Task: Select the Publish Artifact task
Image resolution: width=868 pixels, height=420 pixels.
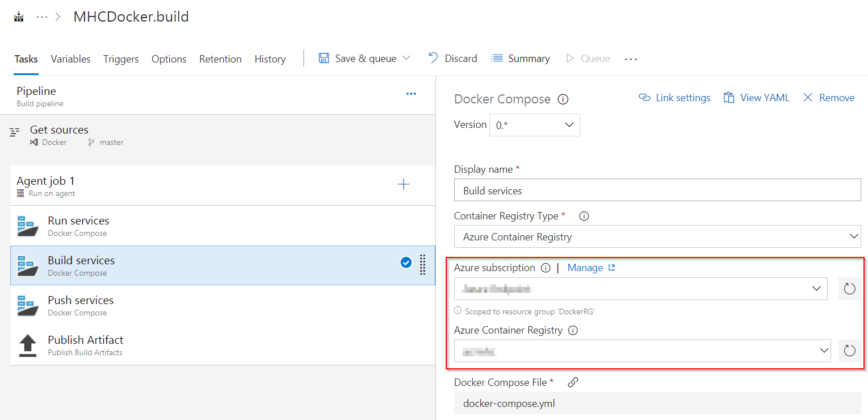Action: click(x=223, y=345)
